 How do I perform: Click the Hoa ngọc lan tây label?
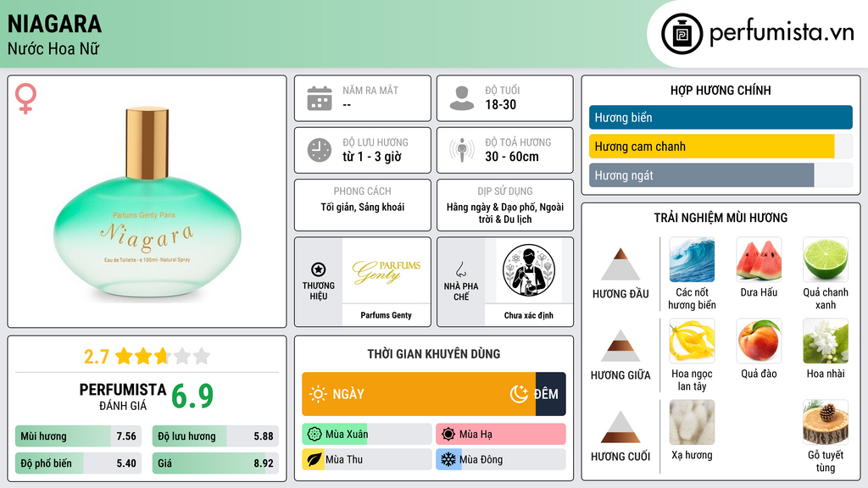692,380
